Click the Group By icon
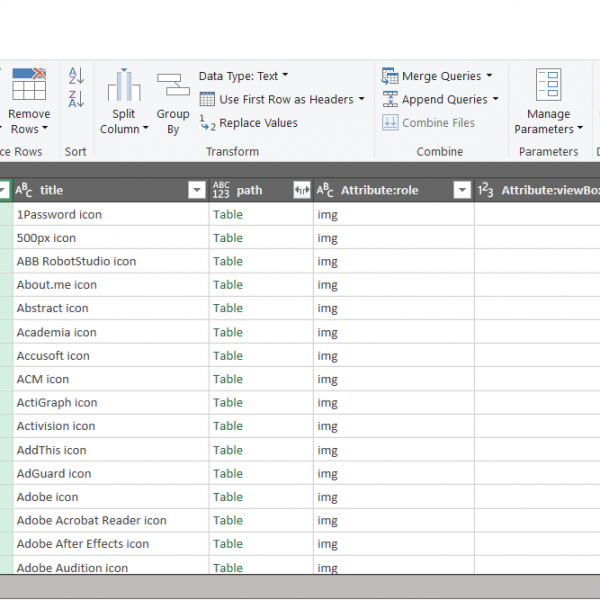The height and width of the screenshot is (600, 600). pos(173,85)
